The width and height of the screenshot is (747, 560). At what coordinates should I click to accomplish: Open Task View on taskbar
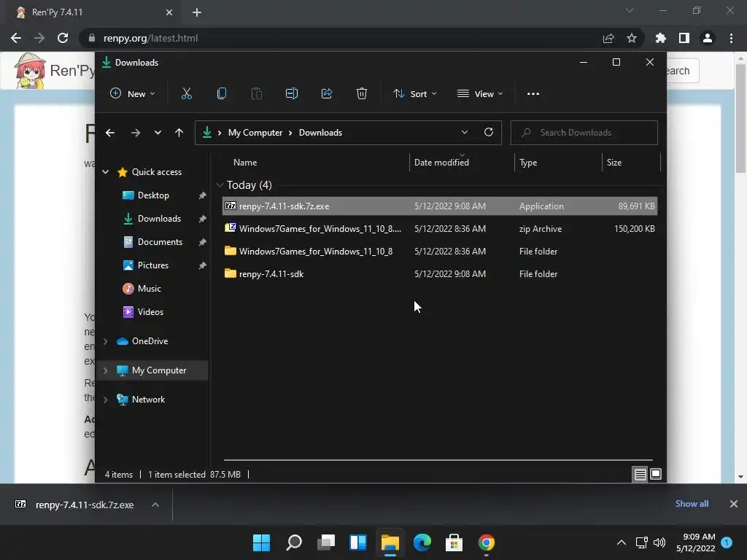click(326, 542)
